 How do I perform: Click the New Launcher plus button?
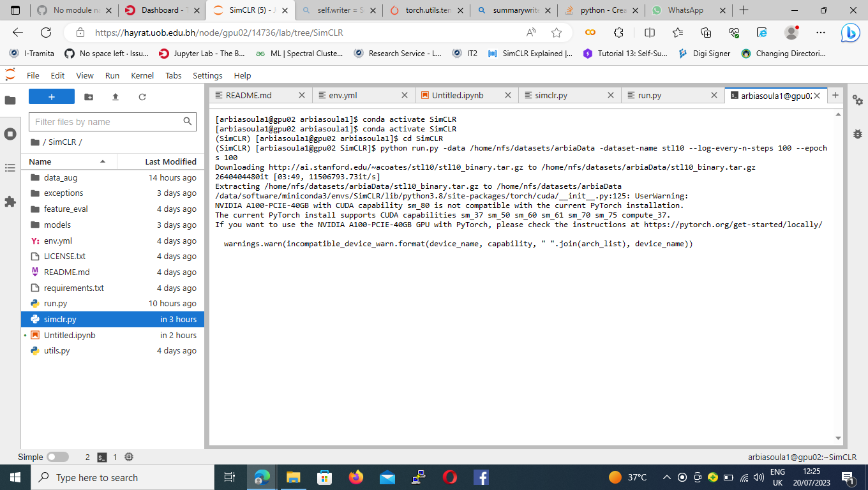tap(51, 96)
